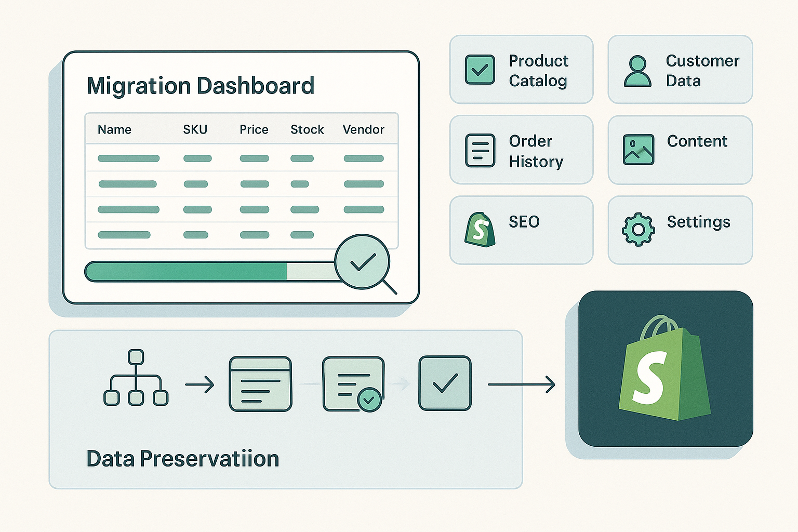
Task: Open the SKU column options
Action: tap(195, 129)
